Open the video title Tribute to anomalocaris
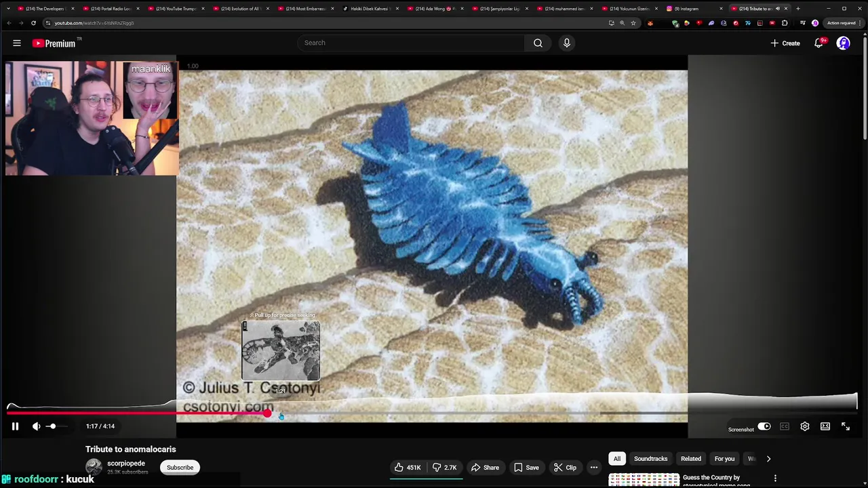868x488 pixels. pos(131,449)
